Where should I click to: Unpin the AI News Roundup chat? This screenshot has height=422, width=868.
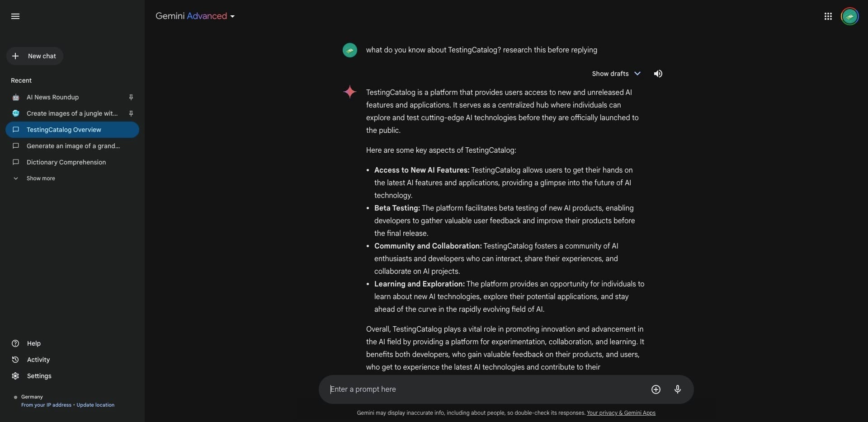point(131,97)
